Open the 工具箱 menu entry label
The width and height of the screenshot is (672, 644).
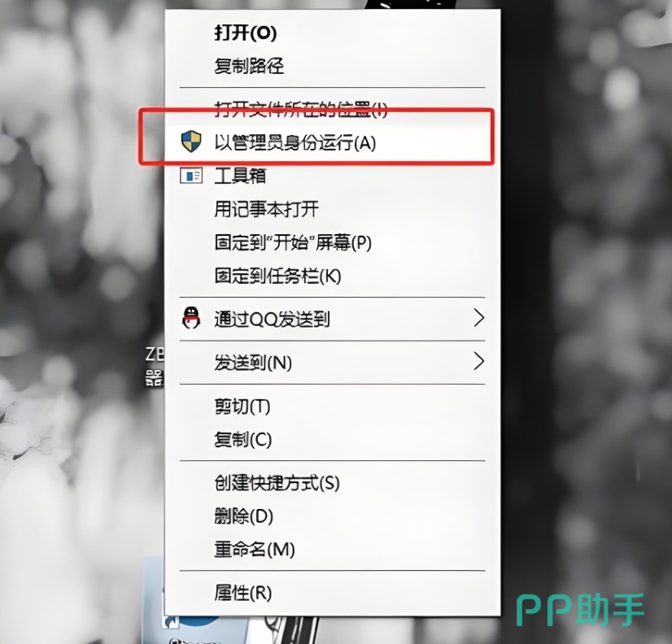tap(241, 176)
